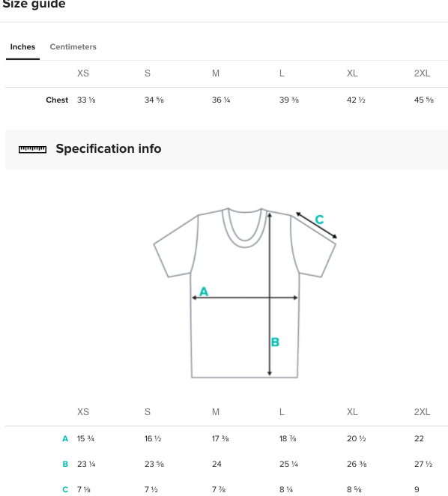
Task: Click the L width value 18 ⅞
Action: [288, 438]
